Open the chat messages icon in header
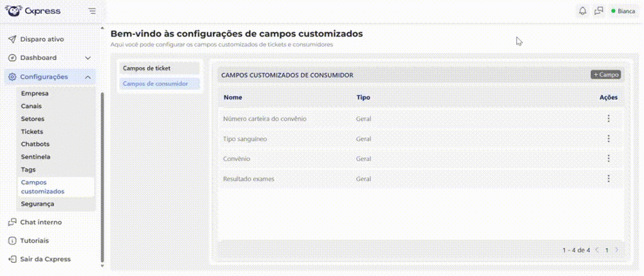Viewport: 644px width, 276px height. point(598,11)
